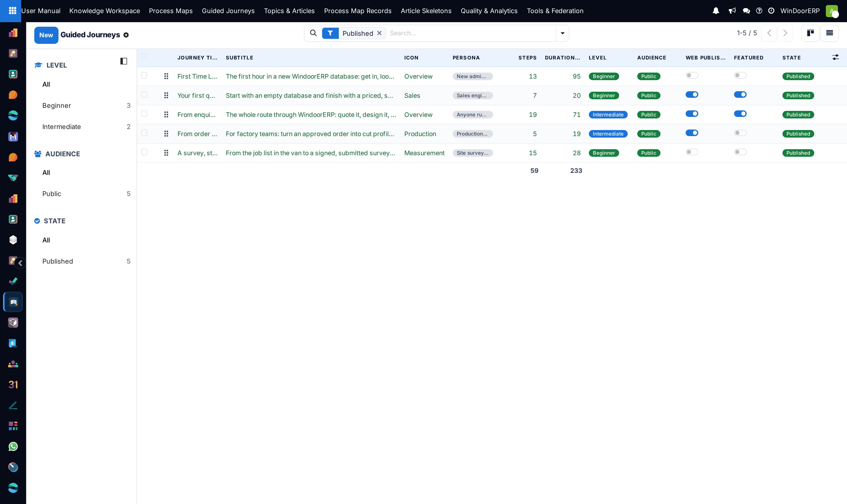Tick checkbox for First Time row

coord(144,75)
